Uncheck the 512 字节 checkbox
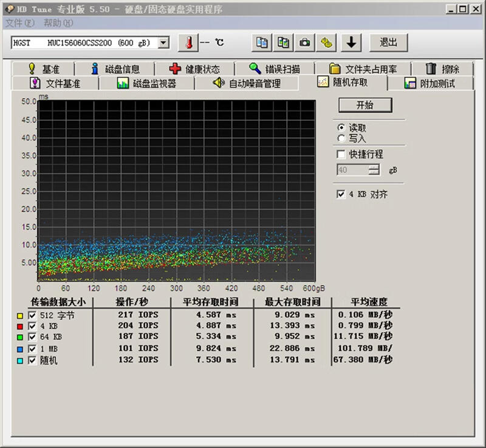 (x=32, y=316)
